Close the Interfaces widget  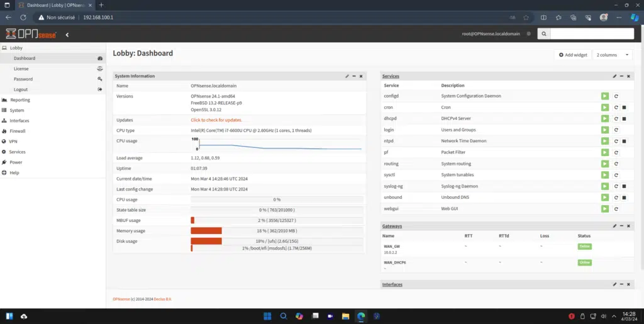click(628, 284)
